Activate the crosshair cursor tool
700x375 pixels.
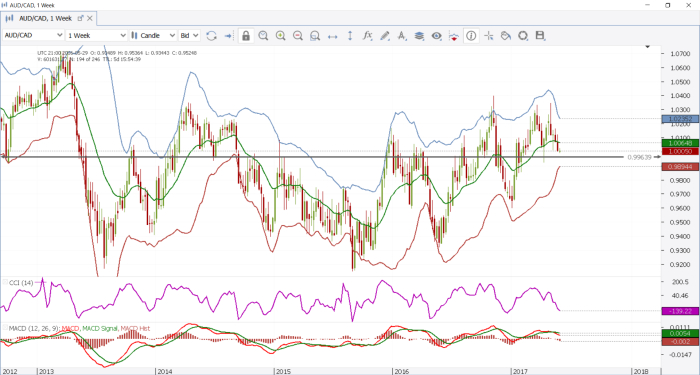pyautogui.click(x=488, y=36)
